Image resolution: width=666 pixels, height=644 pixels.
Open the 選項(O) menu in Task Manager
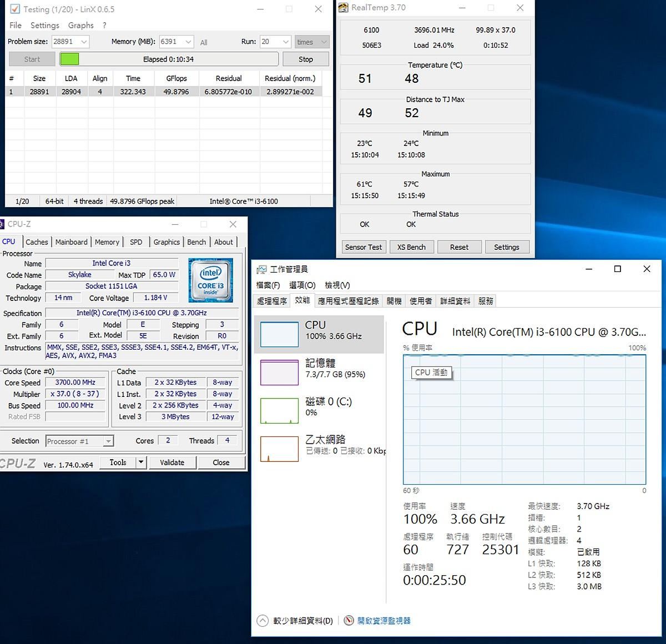coord(302,285)
